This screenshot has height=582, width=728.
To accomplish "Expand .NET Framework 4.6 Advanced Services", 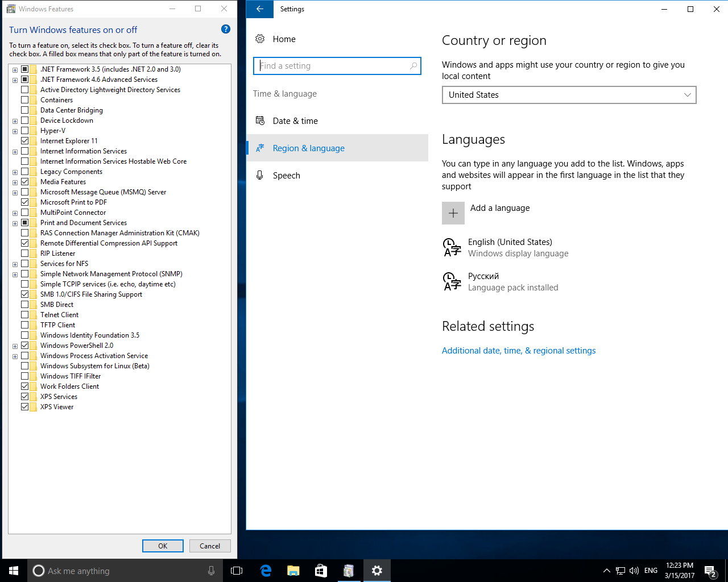I will pyautogui.click(x=15, y=80).
